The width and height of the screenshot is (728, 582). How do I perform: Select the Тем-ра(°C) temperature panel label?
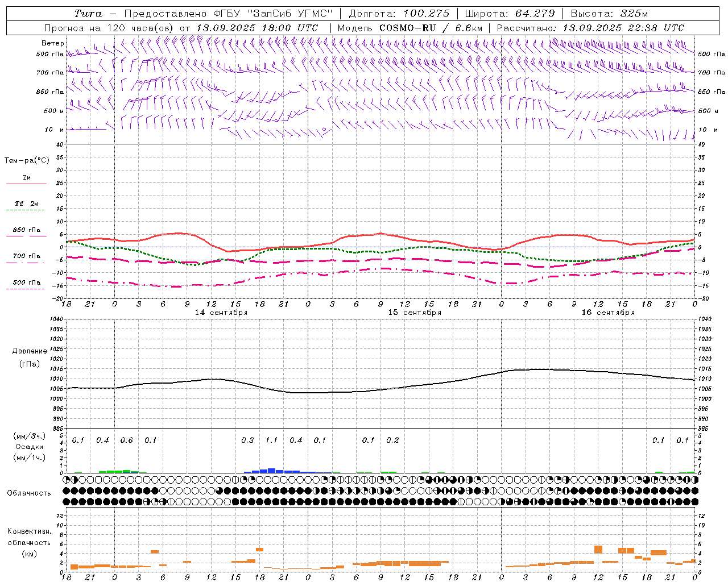click(27, 161)
